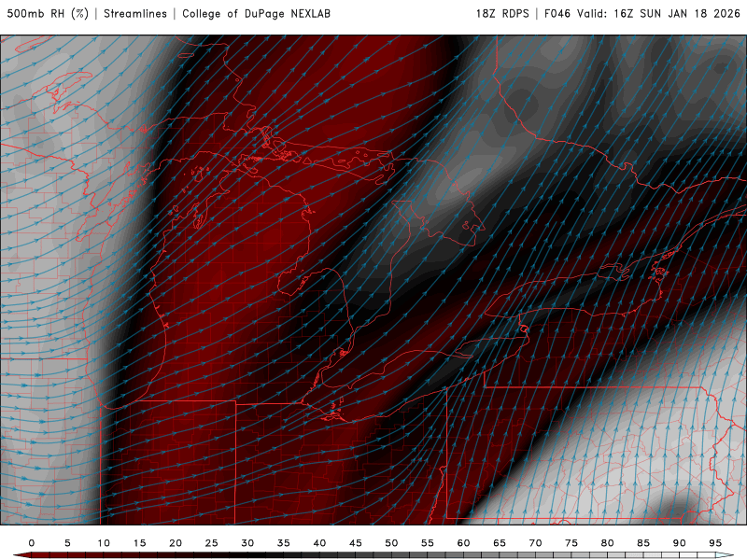The height and width of the screenshot is (560, 747).
Task: Click the "20" color scale label
Action: point(176,543)
